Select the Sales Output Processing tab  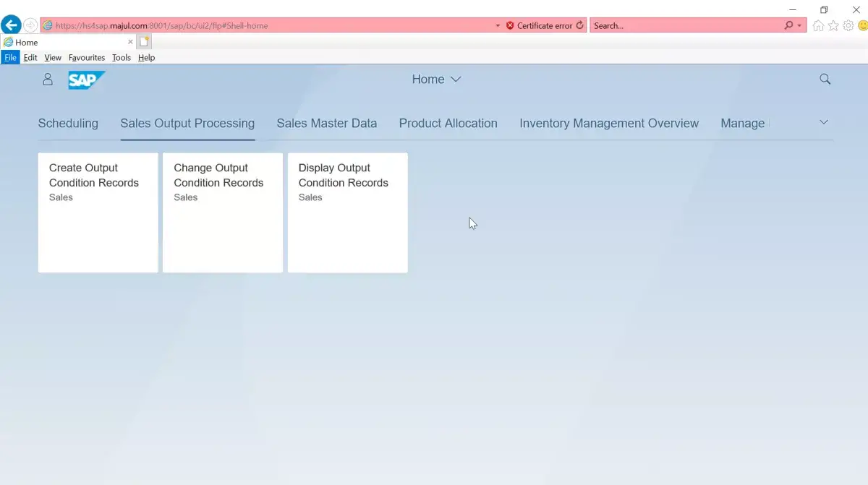coord(187,124)
